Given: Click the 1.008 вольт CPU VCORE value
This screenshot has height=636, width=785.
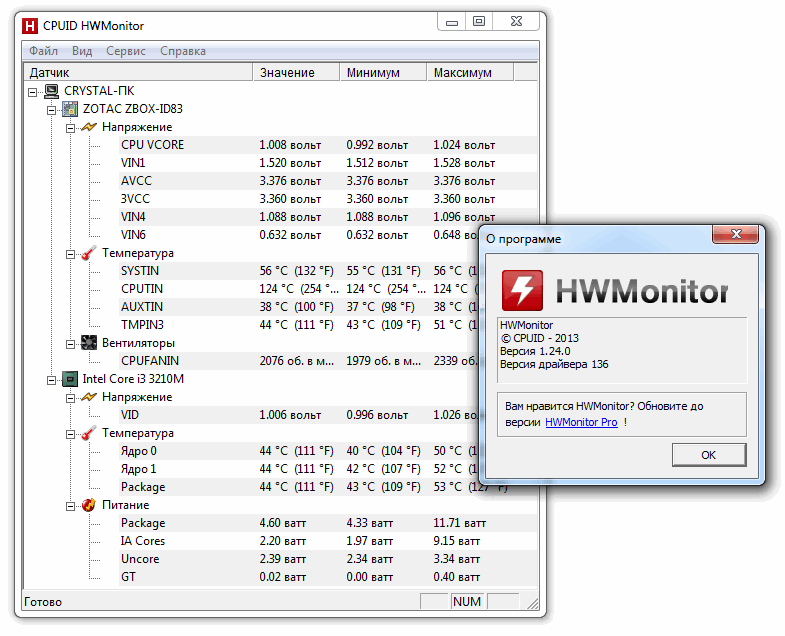Looking at the screenshot, I should [x=290, y=145].
